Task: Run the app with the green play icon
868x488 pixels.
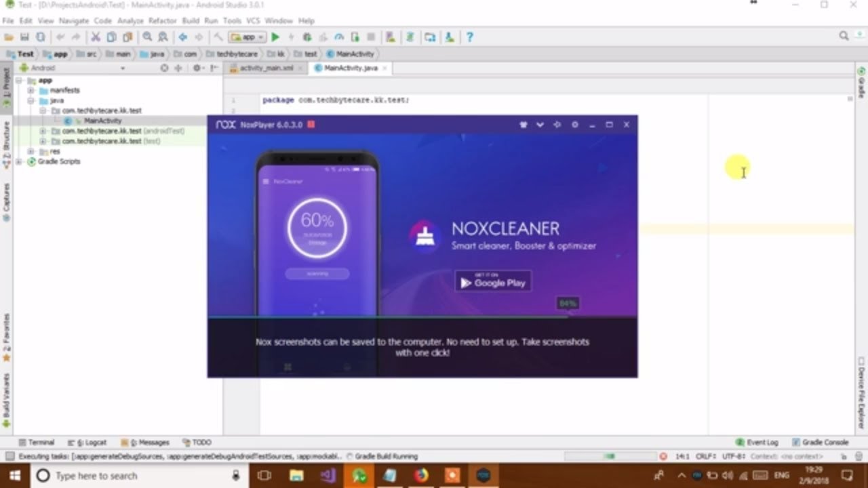Action: (275, 37)
